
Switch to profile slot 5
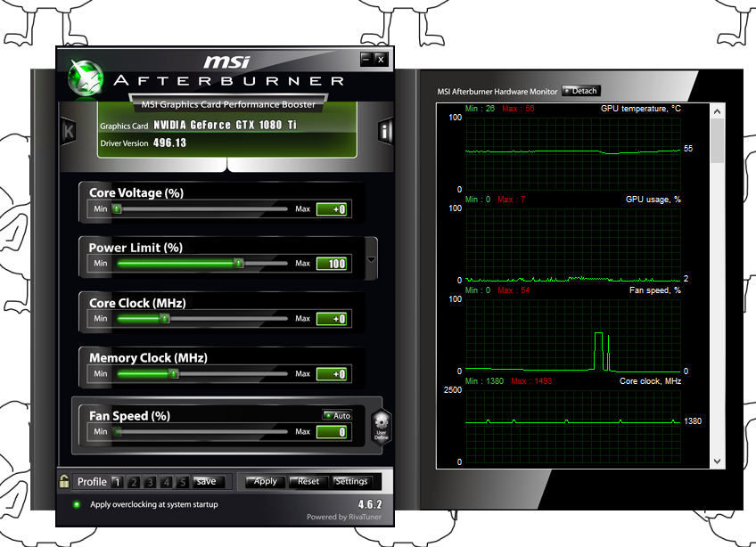[182, 481]
